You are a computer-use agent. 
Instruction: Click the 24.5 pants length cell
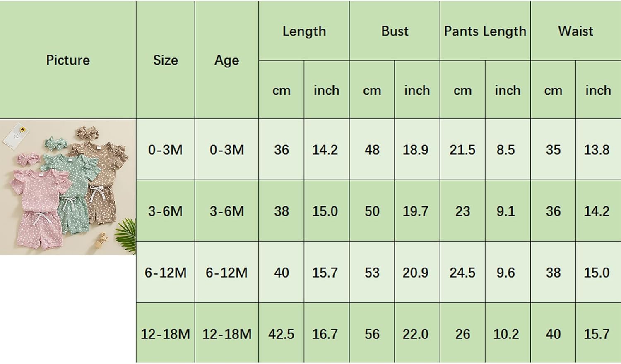[x=462, y=273]
